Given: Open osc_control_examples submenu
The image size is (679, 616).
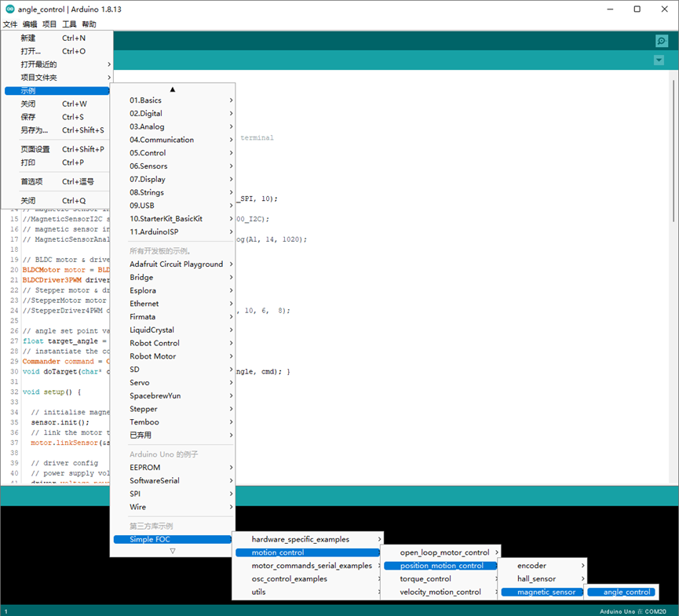Looking at the screenshot, I should 308,579.
